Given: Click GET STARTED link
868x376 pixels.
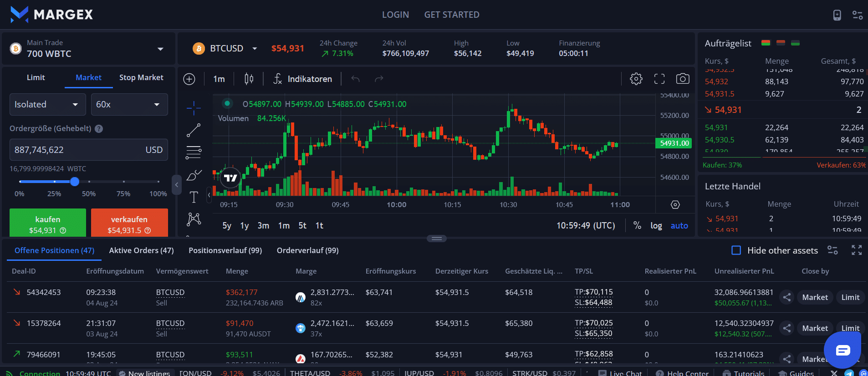Looking at the screenshot, I should pos(452,15).
